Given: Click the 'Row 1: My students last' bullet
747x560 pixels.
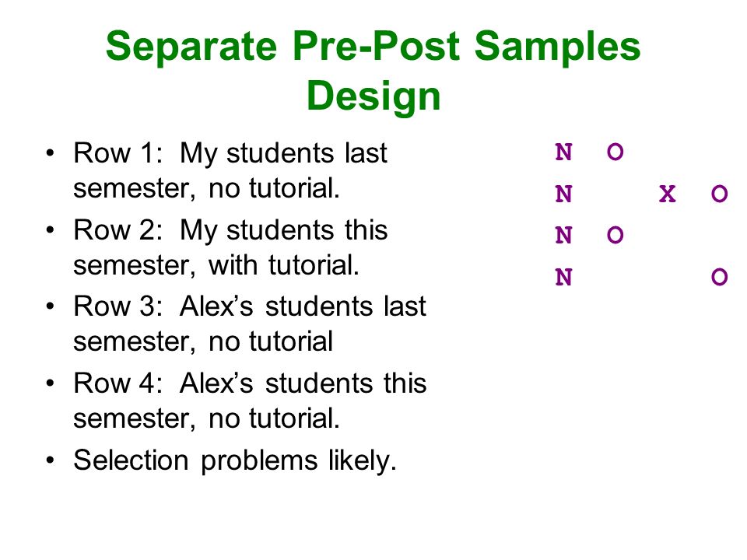Looking at the screenshot, I should tap(230, 154).
